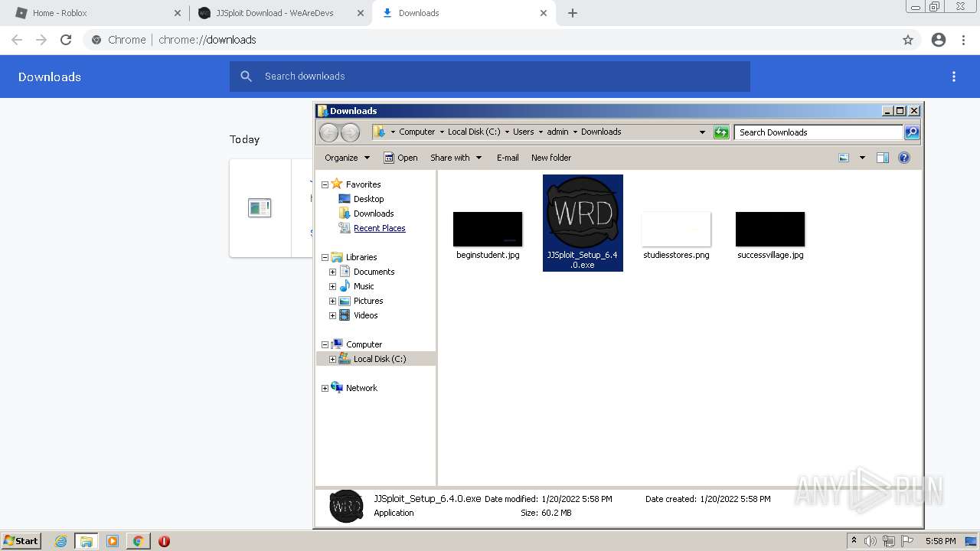
Task: Open the view options dropdown arrow
Action: 862,158
